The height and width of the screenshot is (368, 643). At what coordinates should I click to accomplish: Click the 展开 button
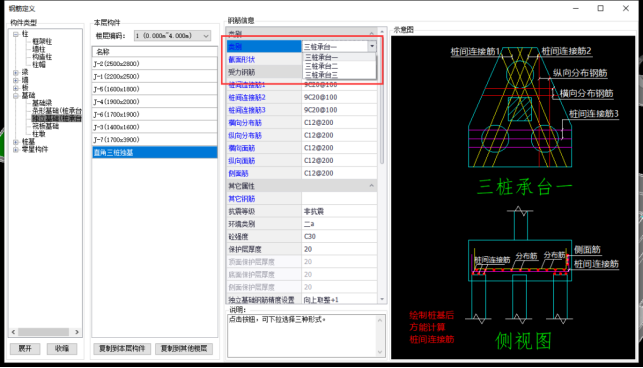click(25, 349)
